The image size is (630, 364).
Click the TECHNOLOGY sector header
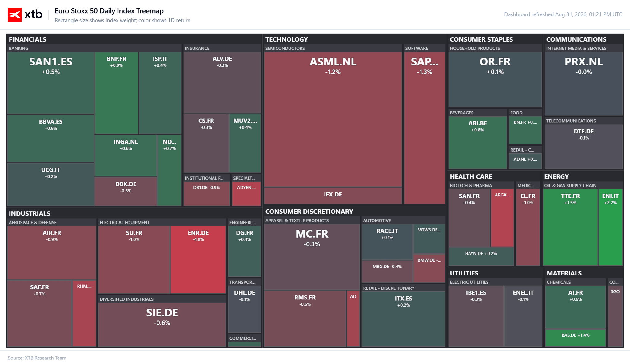(286, 39)
